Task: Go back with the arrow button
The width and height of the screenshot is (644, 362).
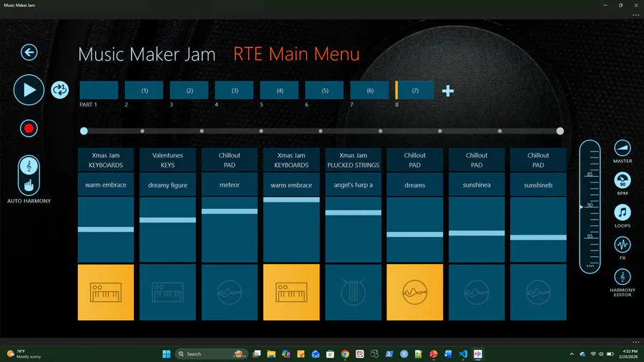Action: tap(29, 52)
